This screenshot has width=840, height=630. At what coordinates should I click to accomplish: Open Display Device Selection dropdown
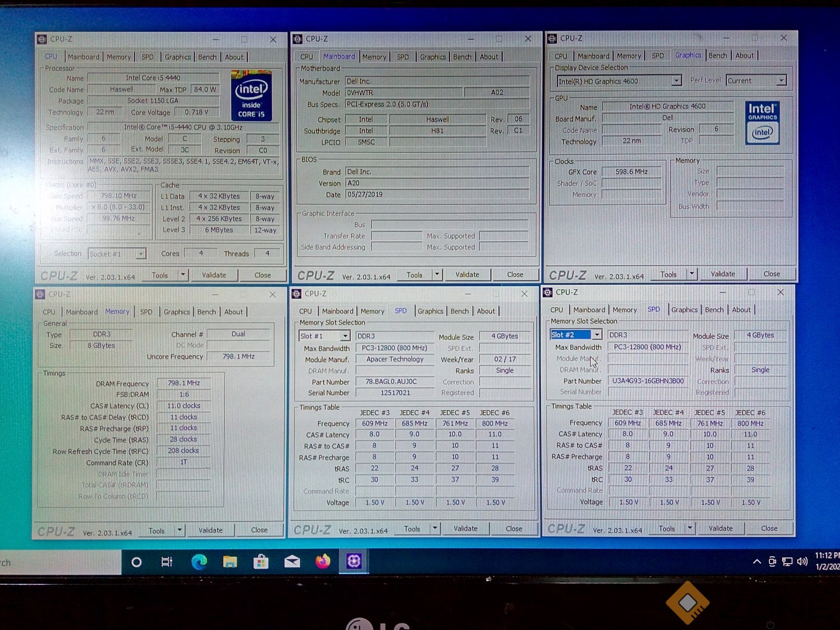point(676,81)
